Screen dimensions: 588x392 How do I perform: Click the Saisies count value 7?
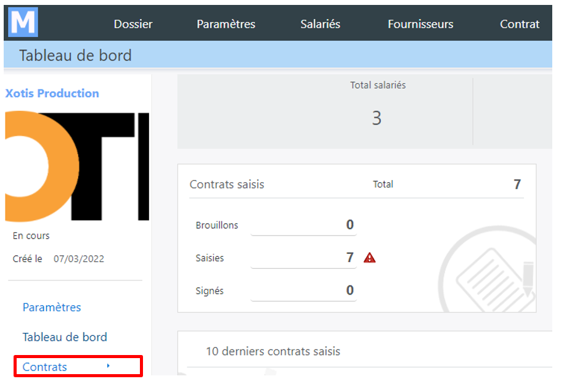click(x=349, y=258)
